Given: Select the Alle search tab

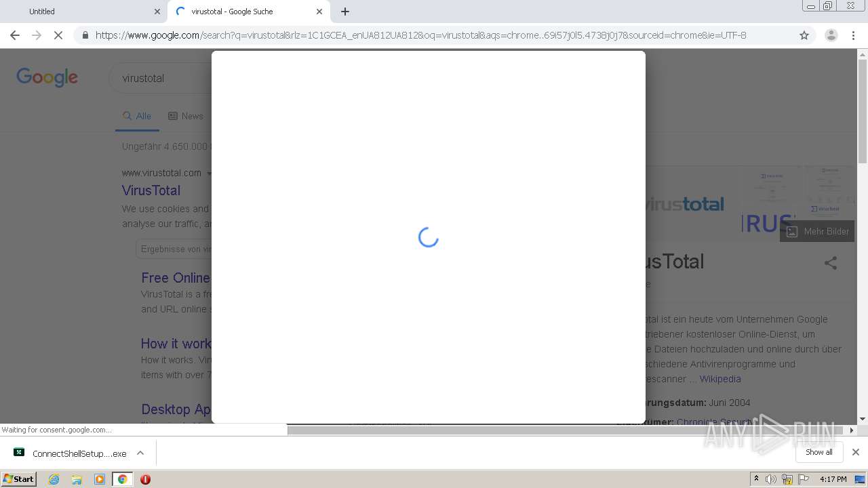Looking at the screenshot, I should click(137, 116).
